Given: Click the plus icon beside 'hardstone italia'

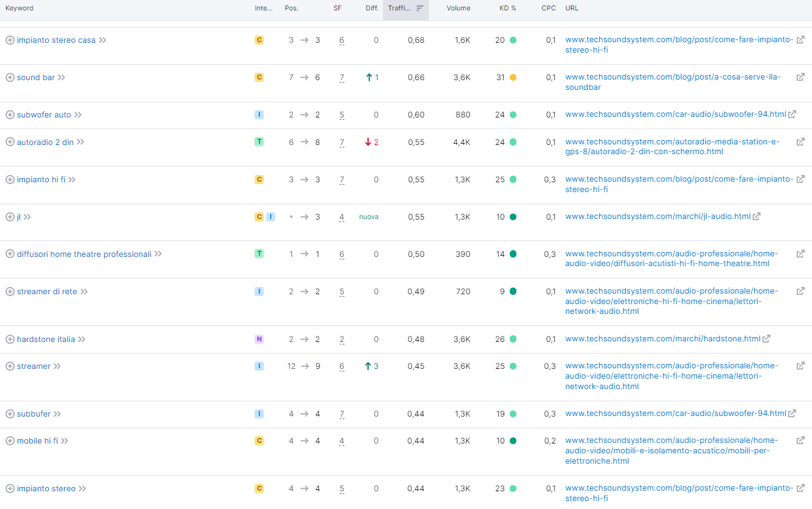Looking at the screenshot, I should tap(10, 339).
